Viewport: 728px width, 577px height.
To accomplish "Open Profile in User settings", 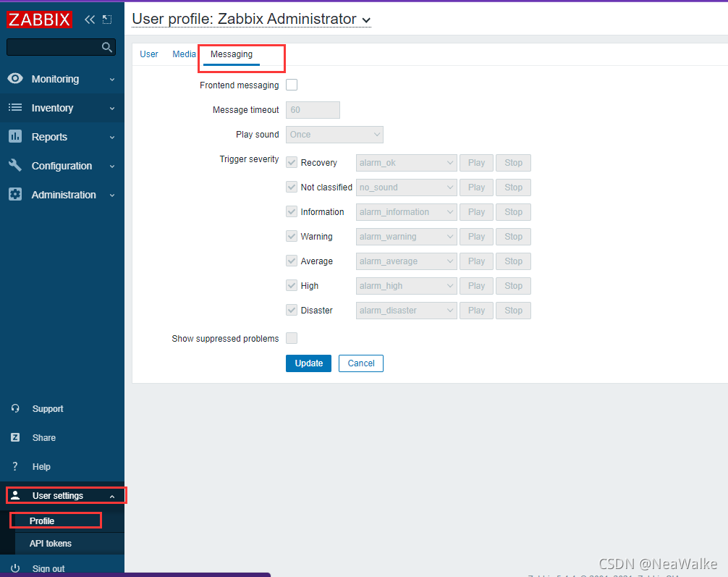I will click(42, 521).
